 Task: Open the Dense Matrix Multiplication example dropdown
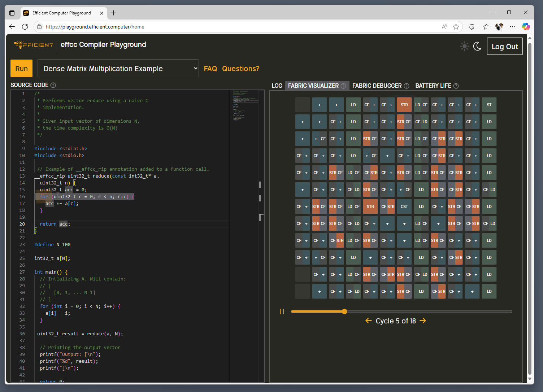[118, 69]
